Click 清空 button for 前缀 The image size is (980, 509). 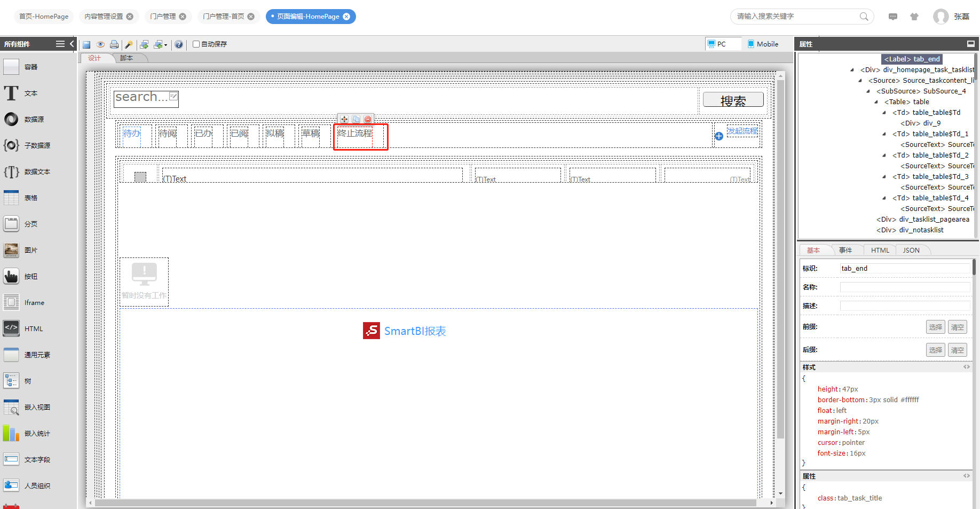[x=958, y=327]
